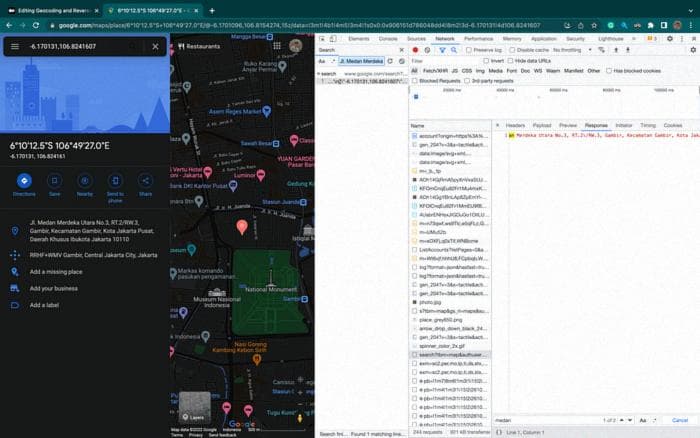
Task: Click the Export HAR download arrow
Action: click(628, 50)
